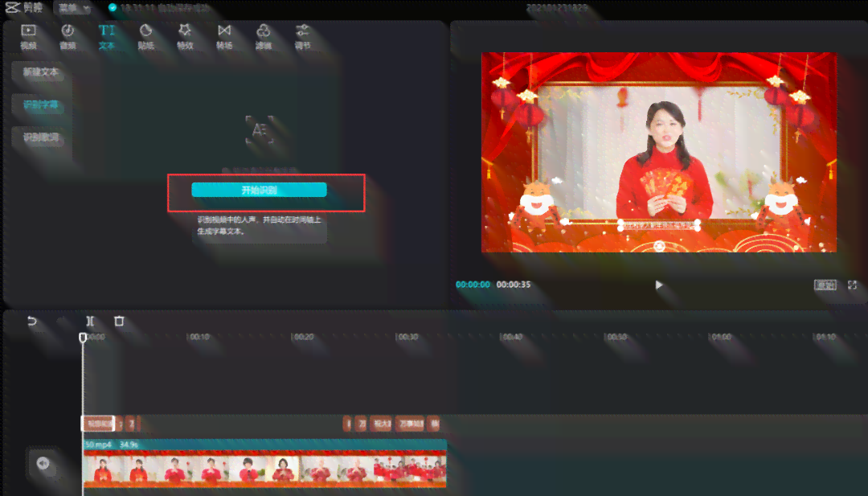Jump to 00:20 on timeline ruler
This screenshot has width=868, height=496.
tap(303, 337)
